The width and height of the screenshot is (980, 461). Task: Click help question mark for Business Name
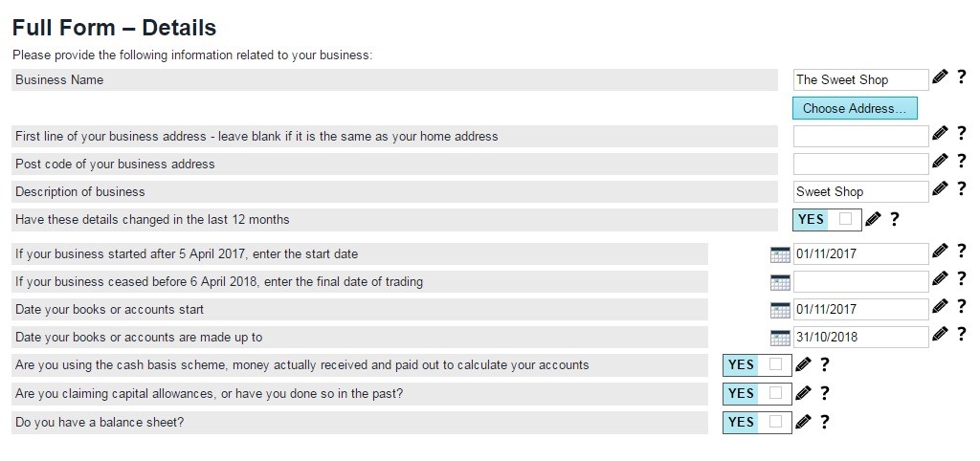961,77
